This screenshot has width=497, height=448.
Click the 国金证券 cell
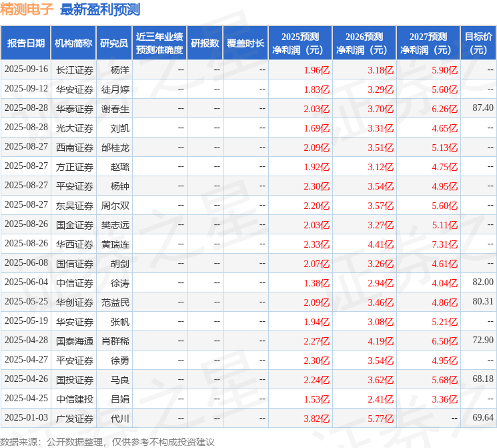[75, 225]
